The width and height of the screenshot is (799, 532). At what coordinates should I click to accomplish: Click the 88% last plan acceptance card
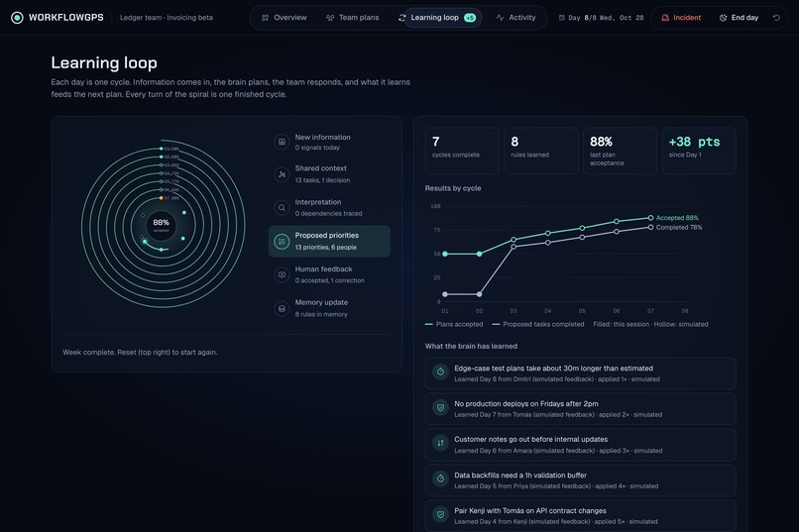point(620,151)
